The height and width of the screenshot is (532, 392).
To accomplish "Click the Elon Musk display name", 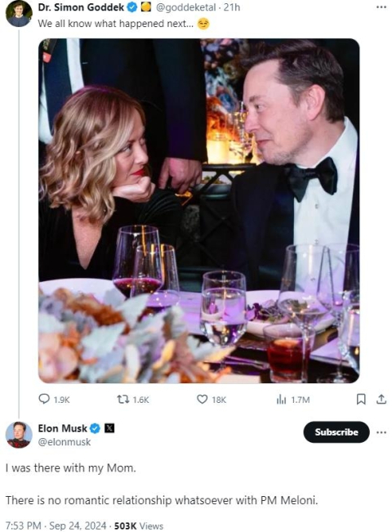I will click(63, 428).
